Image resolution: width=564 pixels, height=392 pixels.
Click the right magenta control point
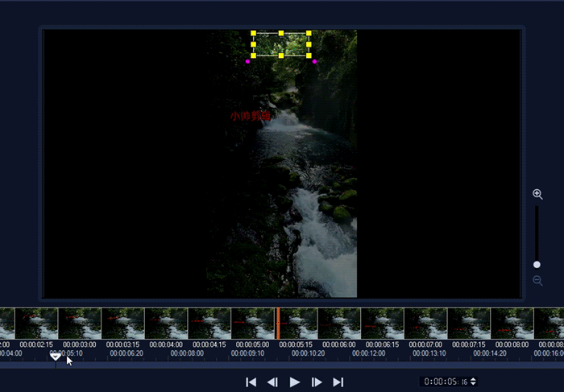coord(315,61)
